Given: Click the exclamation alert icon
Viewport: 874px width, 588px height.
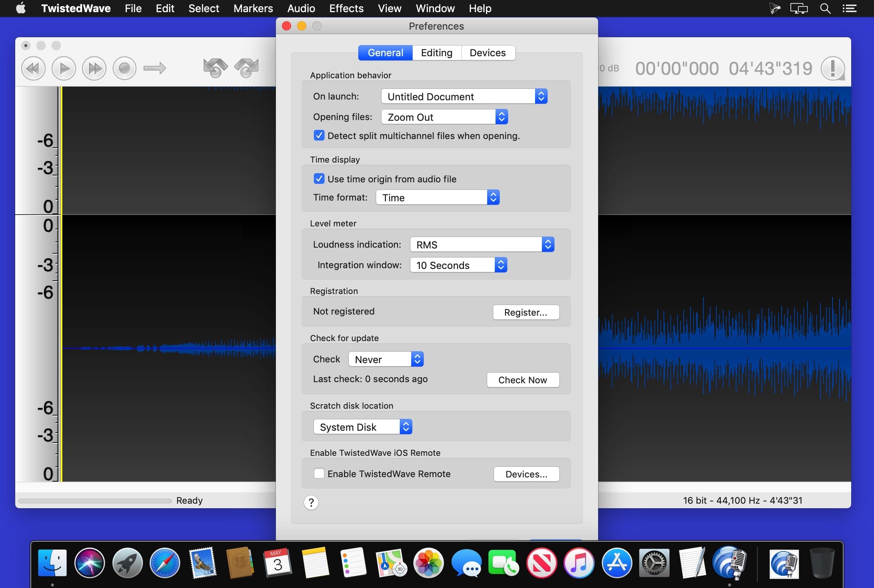Looking at the screenshot, I should coord(833,69).
